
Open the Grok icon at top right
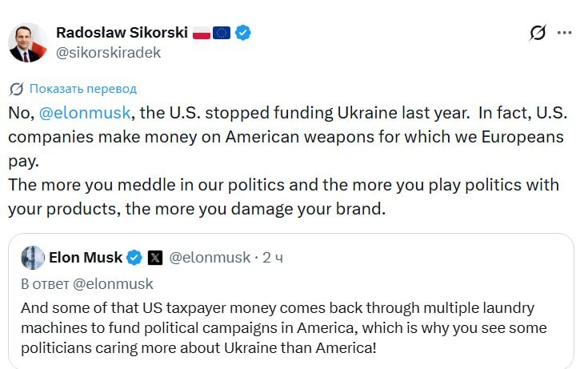538,33
